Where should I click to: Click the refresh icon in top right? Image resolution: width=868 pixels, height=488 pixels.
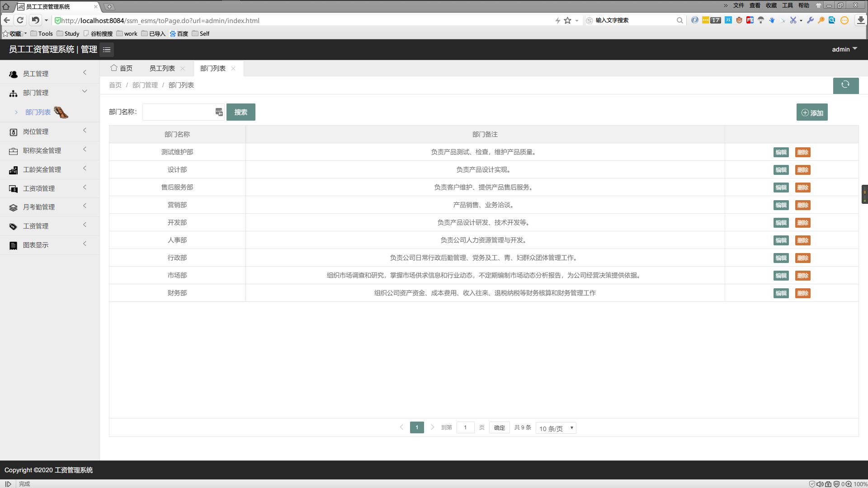click(x=845, y=84)
